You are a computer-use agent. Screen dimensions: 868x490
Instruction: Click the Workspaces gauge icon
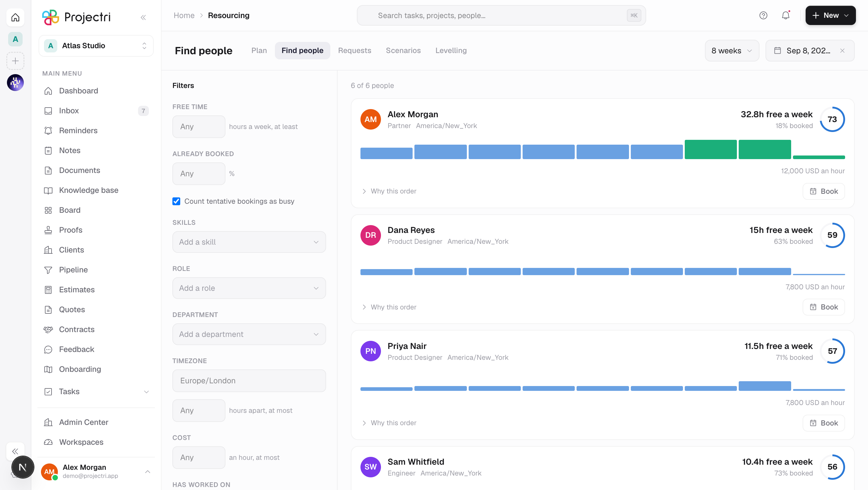[x=48, y=442]
